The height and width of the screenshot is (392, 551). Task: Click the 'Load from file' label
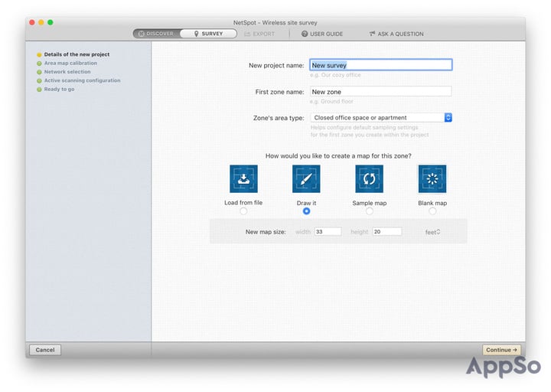(x=243, y=202)
